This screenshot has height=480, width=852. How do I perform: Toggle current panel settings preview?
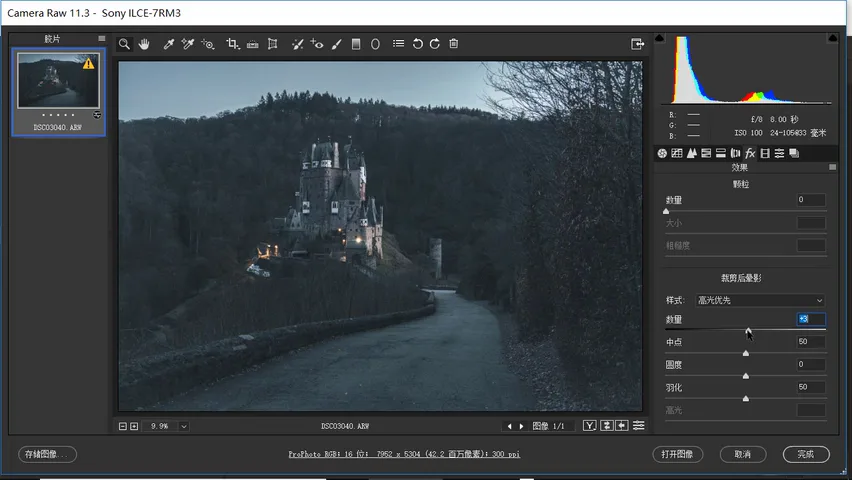(638, 426)
